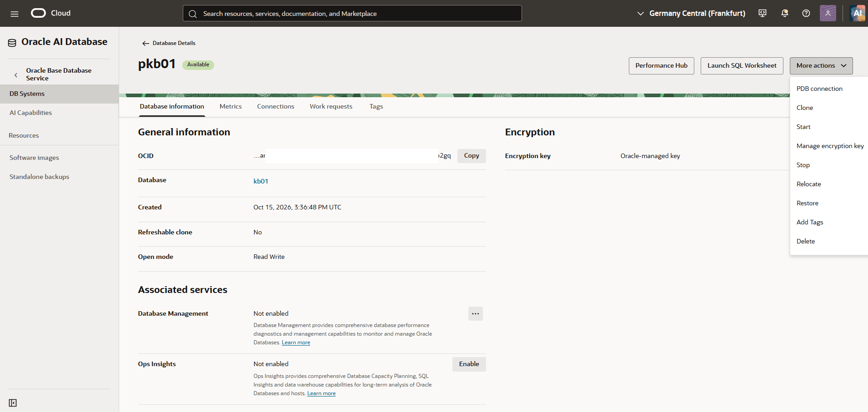Image resolution: width=868 pixels, height=412 pixels.
Task: Open the Tags tab
Action: tap(376, 106)
